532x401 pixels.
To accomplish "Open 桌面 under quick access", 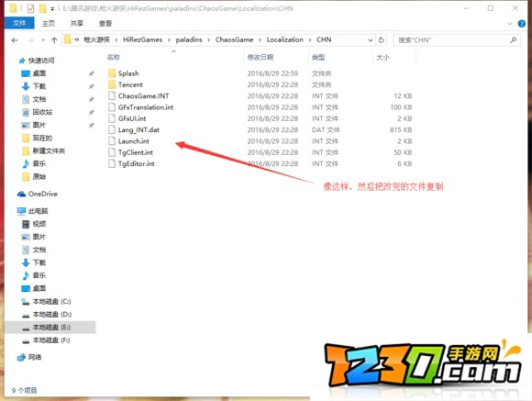I will (x=39, y=73).
